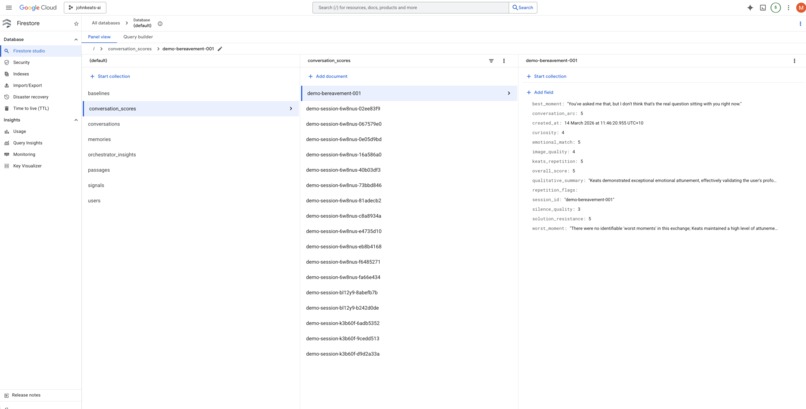
Task: Click the qualitative_summary field value
Action: (x=682, y=181)
